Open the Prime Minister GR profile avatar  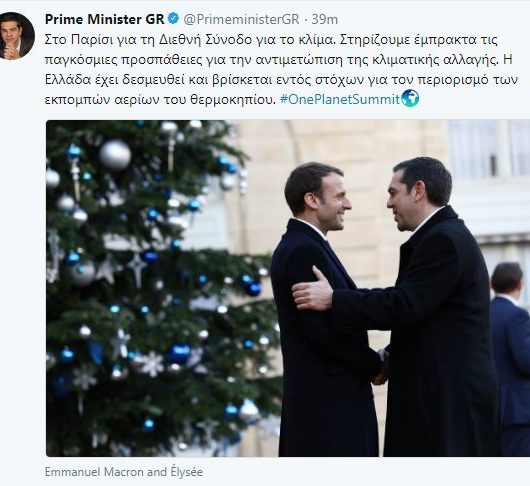click(16, 36)
